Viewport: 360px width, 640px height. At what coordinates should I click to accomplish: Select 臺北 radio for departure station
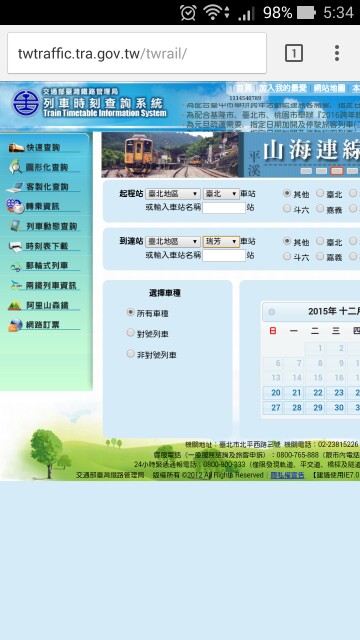pyautogui.click(x=320, y=193)
